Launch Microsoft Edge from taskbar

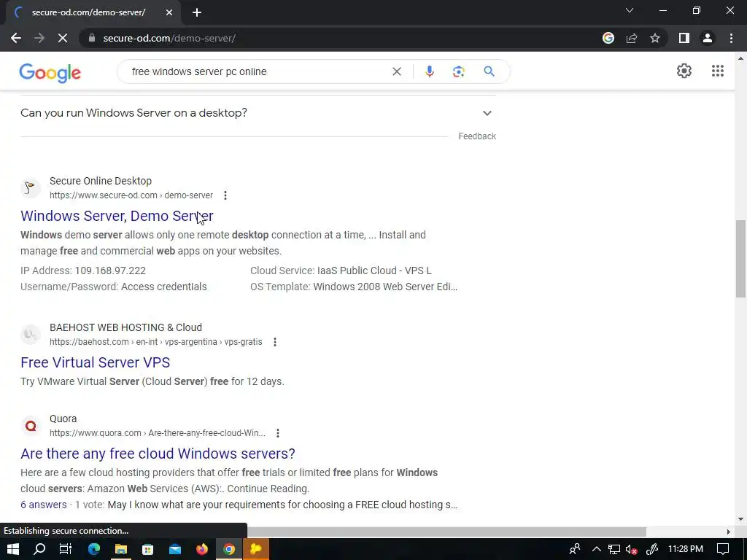point(94,549)
